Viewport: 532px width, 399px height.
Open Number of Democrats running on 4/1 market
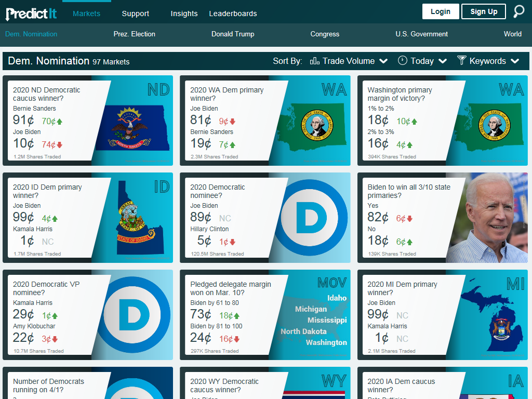pos(48,385)
